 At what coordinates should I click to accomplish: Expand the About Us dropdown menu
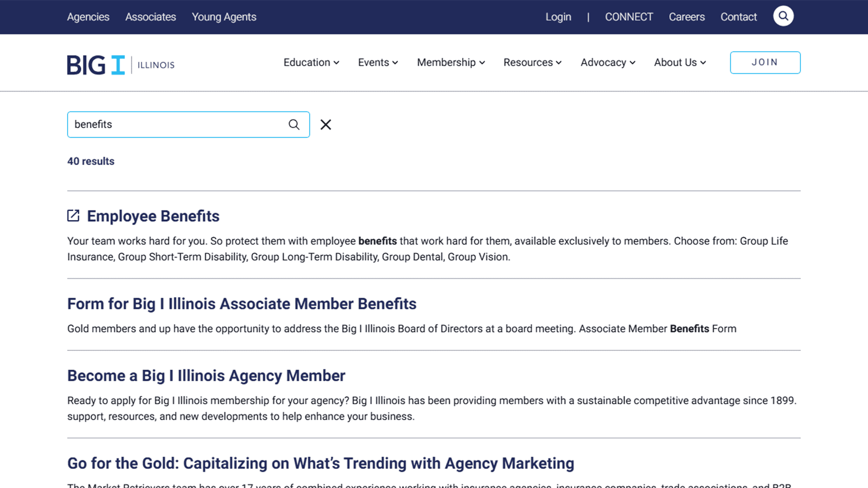(679, 62)
